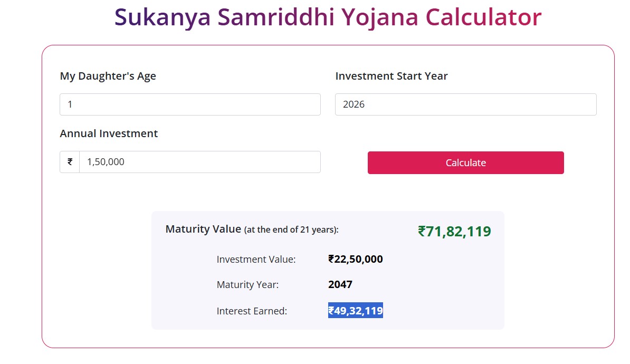Click the Interest Earned label

tap(252, 311)
